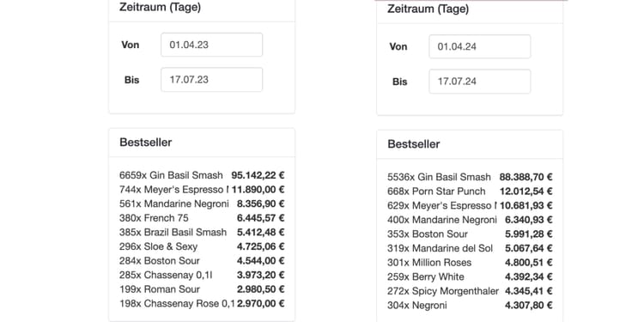Click the 668x Porn Star Punch row

(470, 191)
